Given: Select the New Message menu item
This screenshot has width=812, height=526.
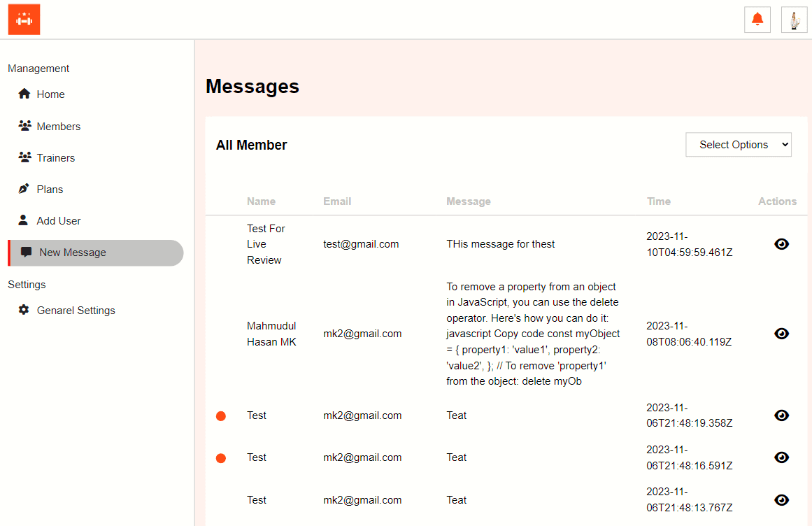Looking at the screenshot, I should click(96, 253).
